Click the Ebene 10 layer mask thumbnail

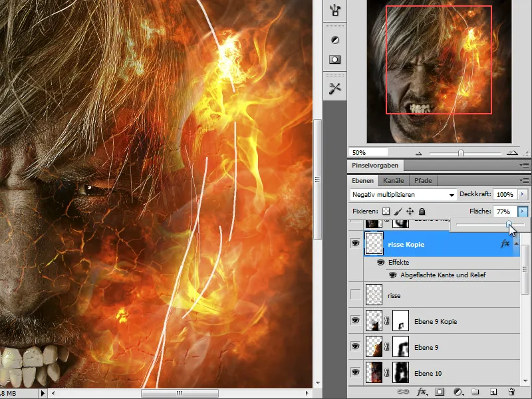(400, 372)
